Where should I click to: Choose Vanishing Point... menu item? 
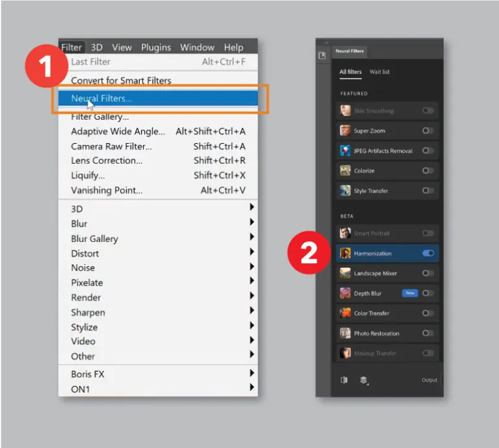158,190
